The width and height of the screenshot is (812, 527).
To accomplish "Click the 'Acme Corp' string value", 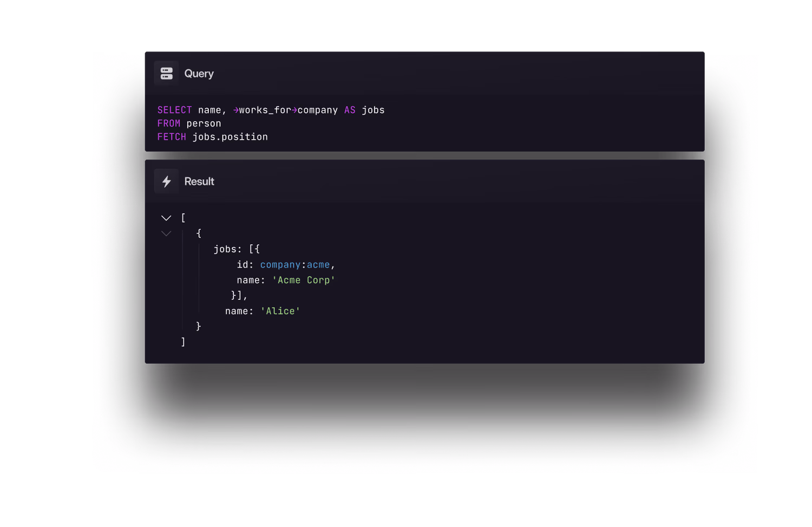I will [x=303, y=280].
